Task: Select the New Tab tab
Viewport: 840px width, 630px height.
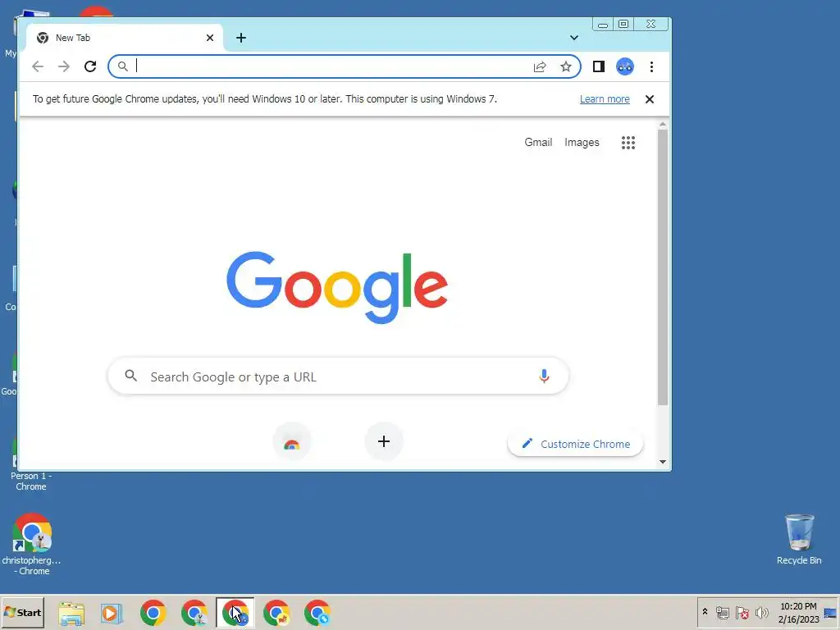Action: (125, 38)
